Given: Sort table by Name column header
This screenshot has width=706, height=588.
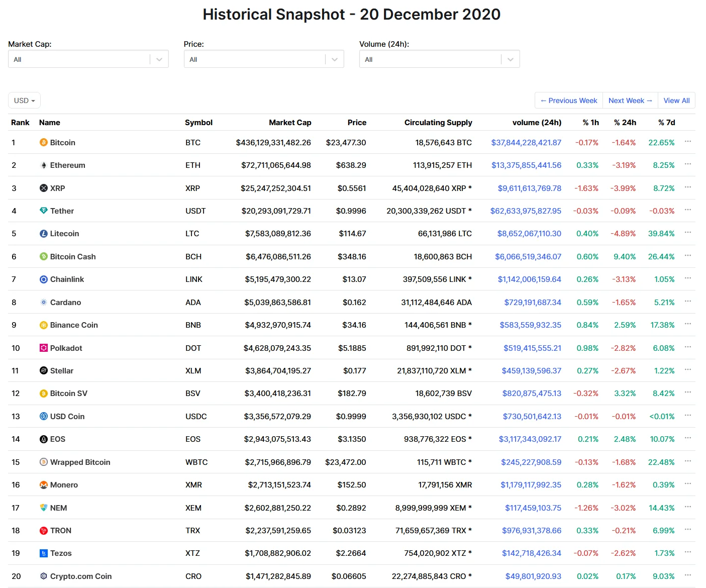Looking at the screenshot, I should (50, 123).
